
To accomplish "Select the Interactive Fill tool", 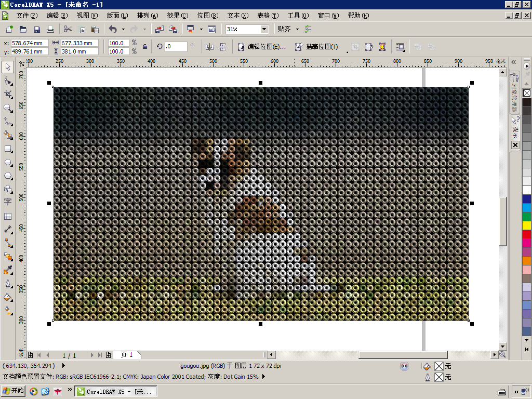I will [x=8, y=311].
